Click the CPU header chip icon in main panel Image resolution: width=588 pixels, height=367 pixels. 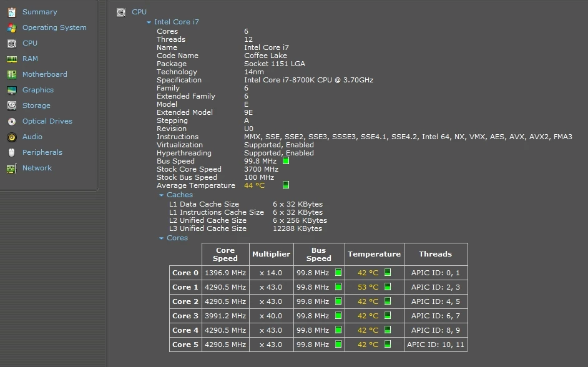(120, 12)
